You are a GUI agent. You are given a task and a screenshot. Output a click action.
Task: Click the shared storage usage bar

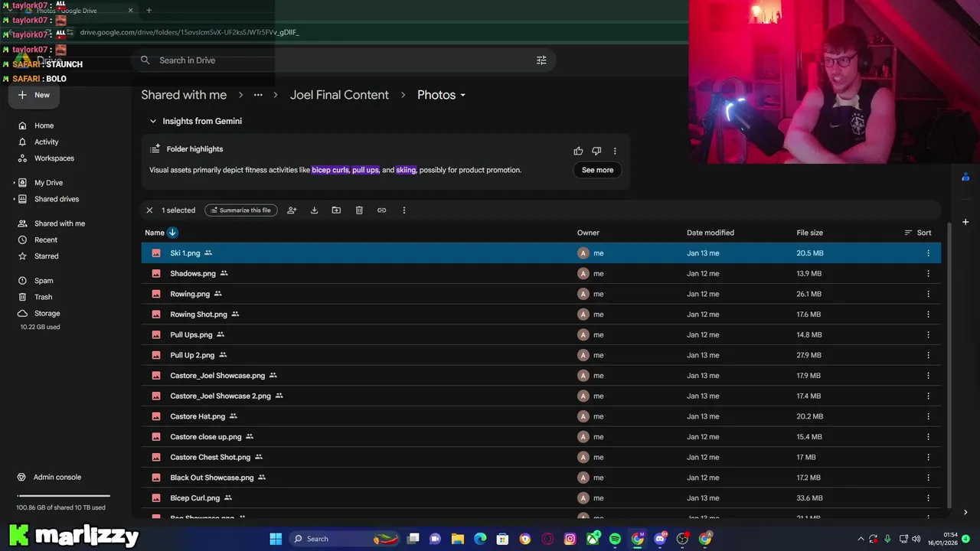[64, 496]
